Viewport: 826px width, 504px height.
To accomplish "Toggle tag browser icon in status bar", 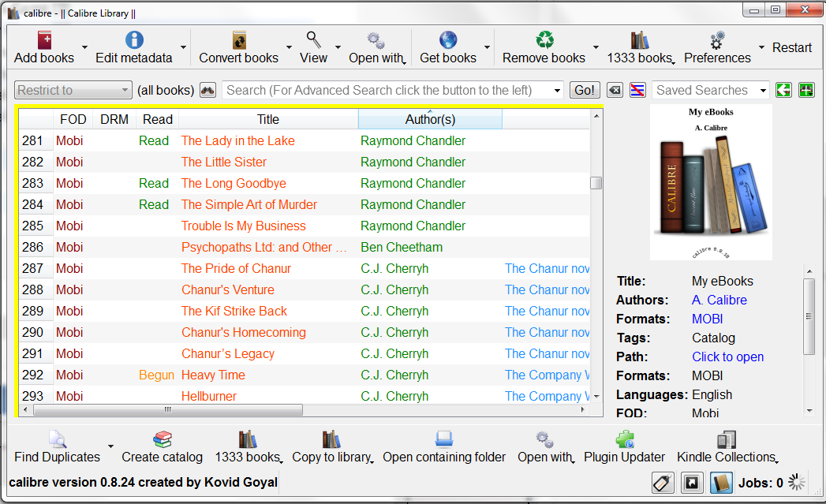I will pos(663,483).
